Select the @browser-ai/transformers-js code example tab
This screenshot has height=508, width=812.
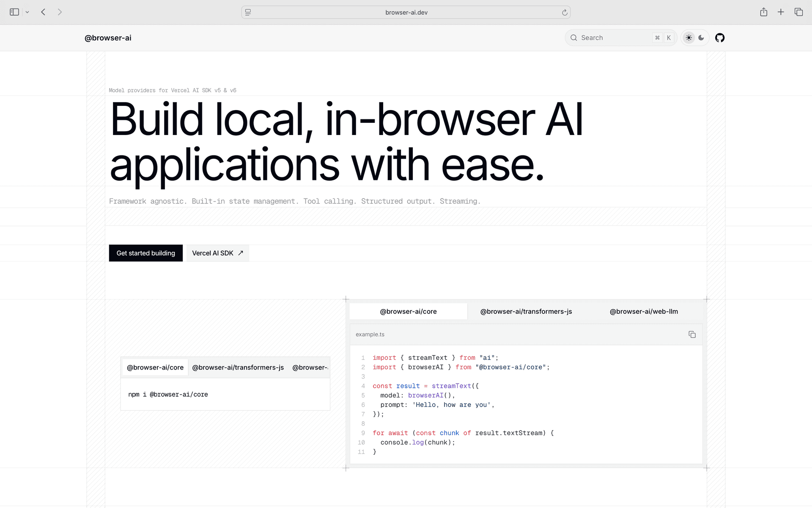pyautogui.click(x=526, y=312)
